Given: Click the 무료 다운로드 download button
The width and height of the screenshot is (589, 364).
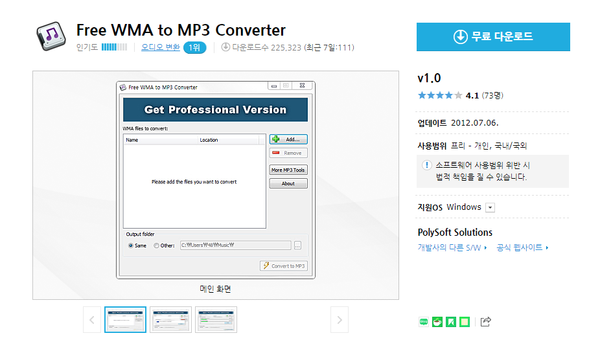Looking at the screenshot, I should pos(493,37).
